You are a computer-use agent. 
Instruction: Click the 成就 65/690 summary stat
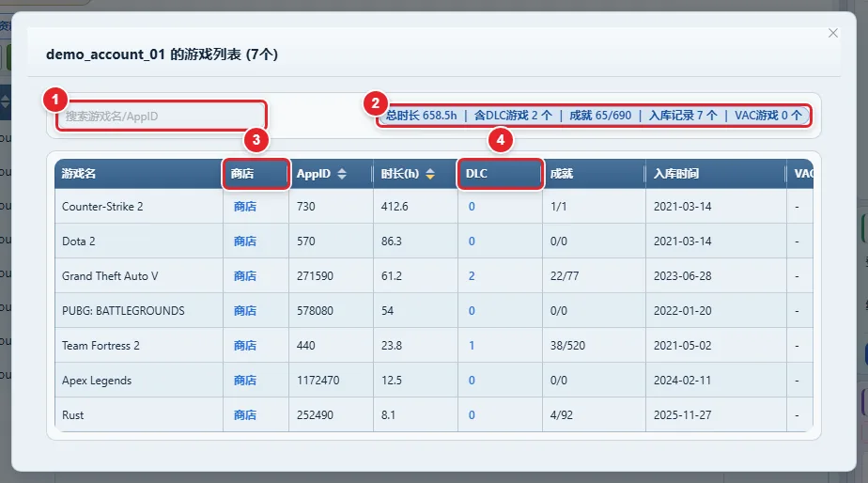600,116
